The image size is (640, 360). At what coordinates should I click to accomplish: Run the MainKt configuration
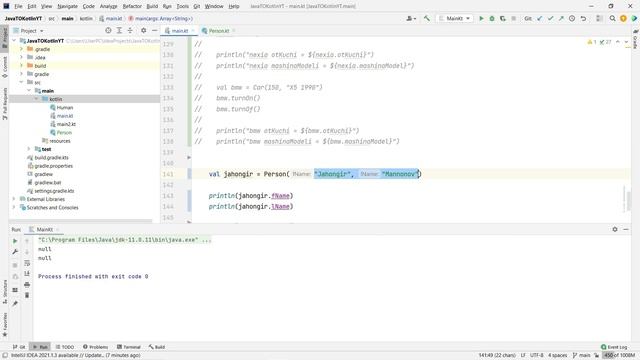tap(481, 18)
